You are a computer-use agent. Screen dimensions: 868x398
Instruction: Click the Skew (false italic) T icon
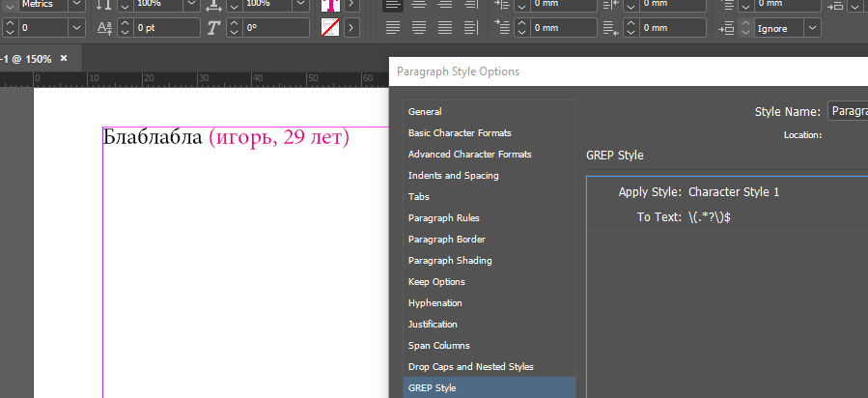[x=213, y=28]
